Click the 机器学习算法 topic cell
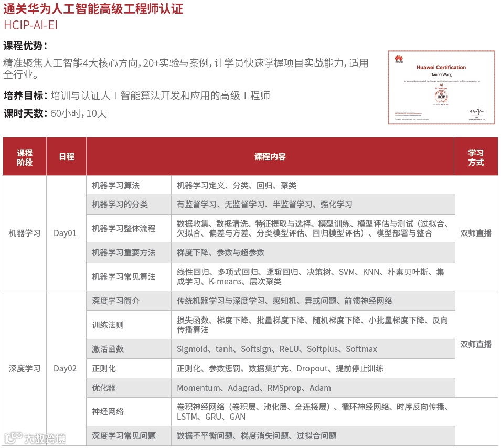 pos(129,185)
